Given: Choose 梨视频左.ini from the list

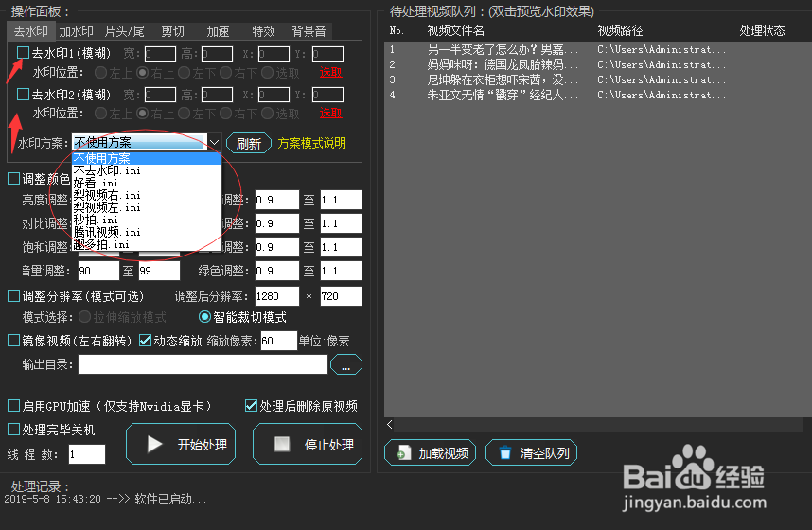Looking at the screenshot, I should [x=147, y=208].
